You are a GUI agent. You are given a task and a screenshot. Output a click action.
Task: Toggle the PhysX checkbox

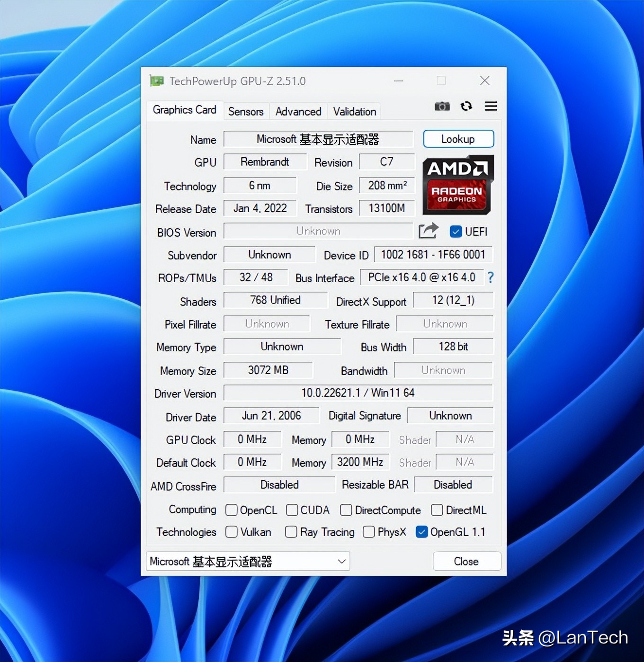point(369,532)
